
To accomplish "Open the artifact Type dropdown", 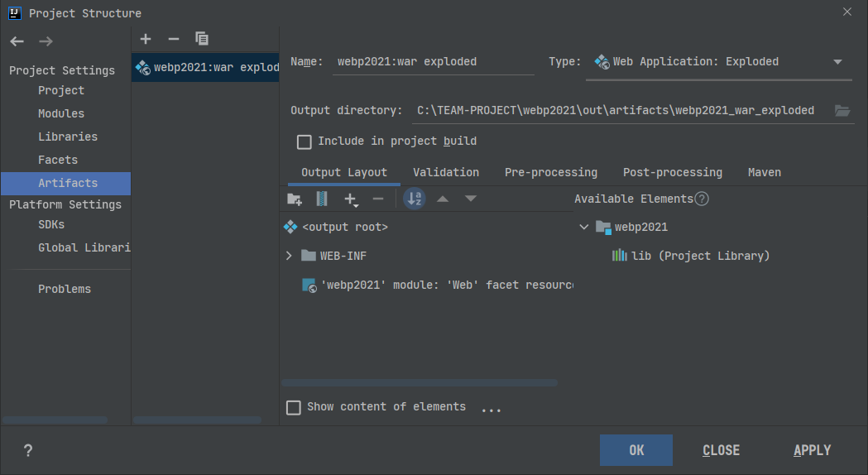I will [718, 62].
